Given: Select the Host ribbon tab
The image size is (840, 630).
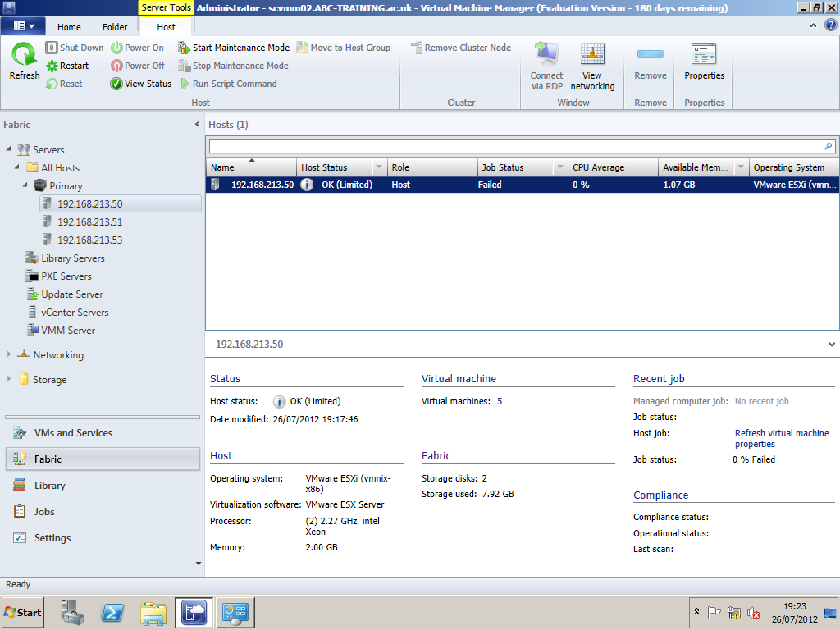Looking at the screenshot, I should [166, 27].
